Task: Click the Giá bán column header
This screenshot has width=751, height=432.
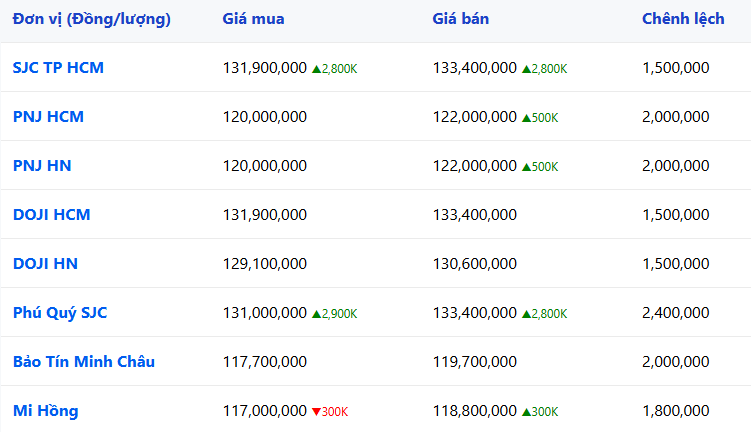Action: [461, 20]
